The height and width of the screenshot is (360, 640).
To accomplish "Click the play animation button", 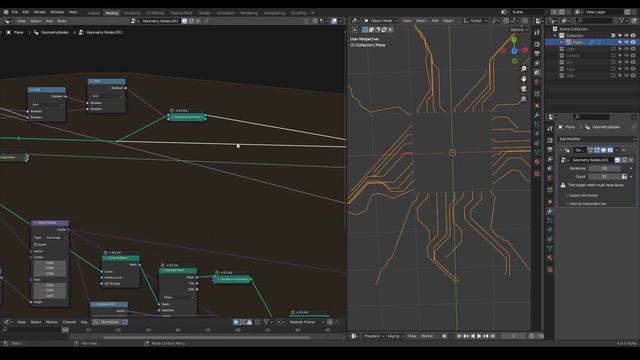I will click(x=479, y=336).
